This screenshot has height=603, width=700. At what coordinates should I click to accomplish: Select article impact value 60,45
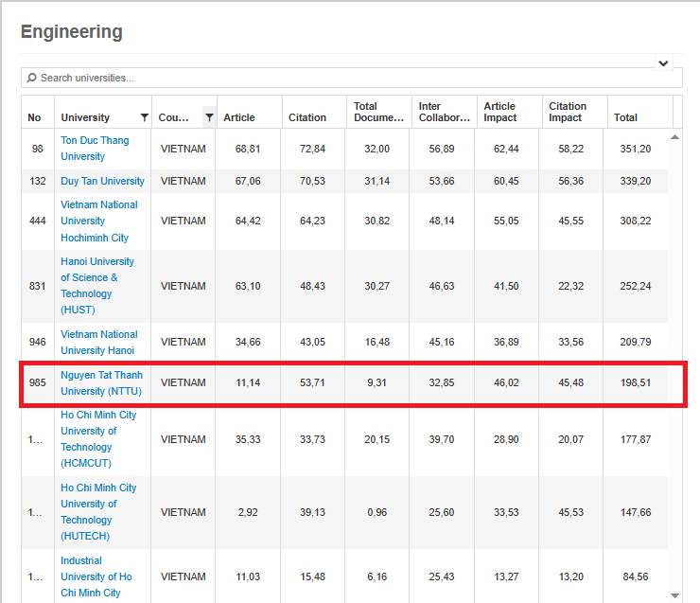click(x=506, y=181)
